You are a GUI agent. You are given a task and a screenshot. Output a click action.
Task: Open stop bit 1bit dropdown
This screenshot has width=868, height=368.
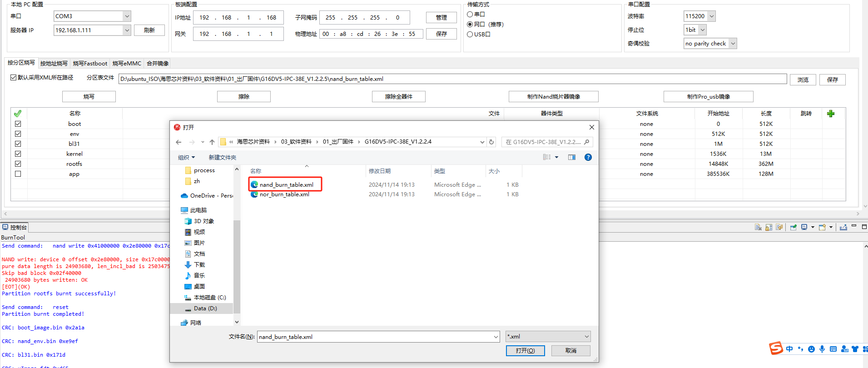(702, 30)
